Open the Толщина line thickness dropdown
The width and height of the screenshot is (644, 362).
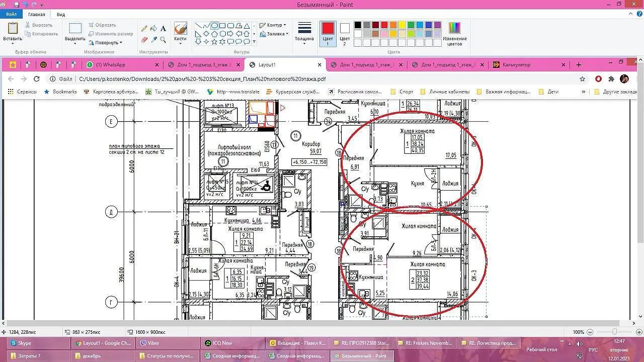[x=304, y=34]
